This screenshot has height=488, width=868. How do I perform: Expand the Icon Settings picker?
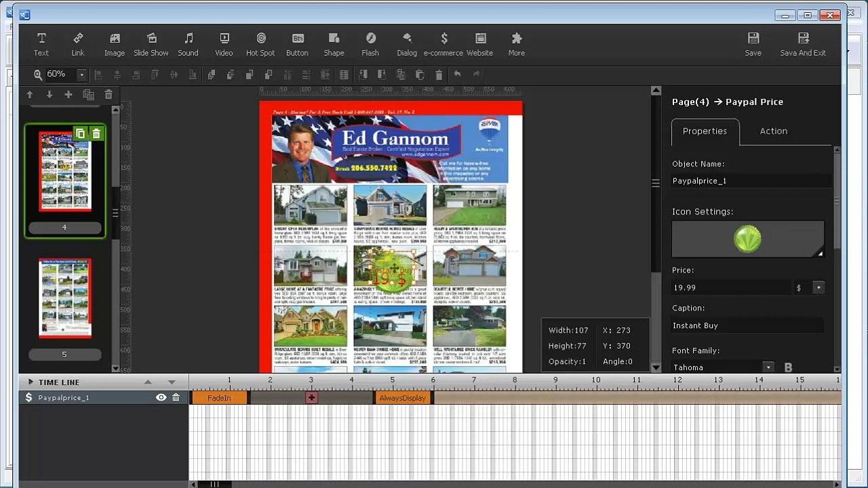tap(820, 253)
